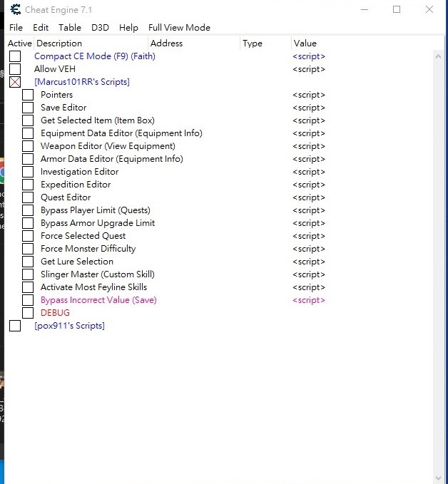Activate the Investigation Editor checkbox
448x484 pixels.
coord(28,172)
